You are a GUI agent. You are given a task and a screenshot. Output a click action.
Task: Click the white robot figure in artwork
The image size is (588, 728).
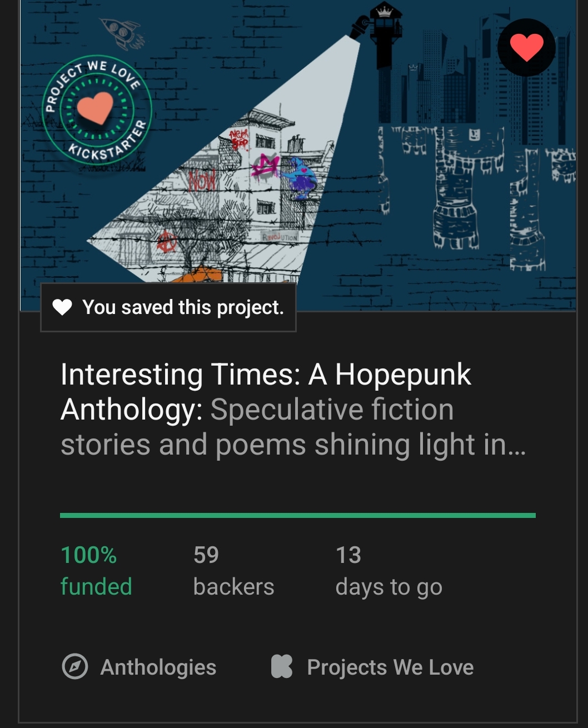[x=456, y=183]
